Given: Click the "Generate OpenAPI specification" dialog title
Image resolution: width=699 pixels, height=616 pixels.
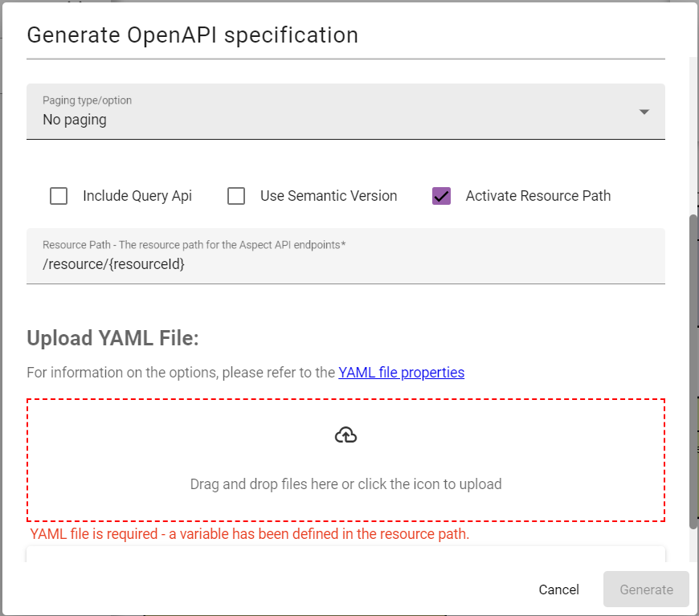Looking at the screenshot, I should [x=193, y=35].
